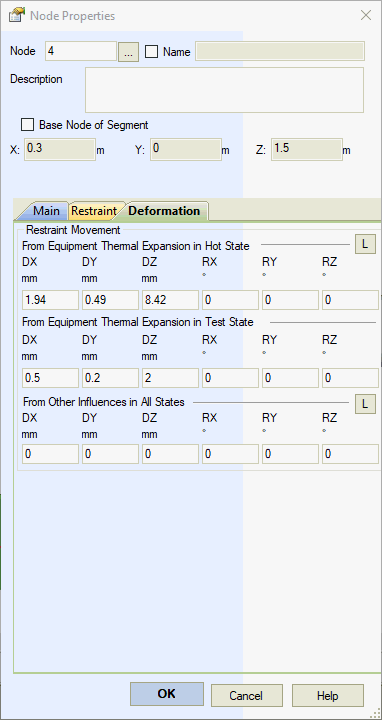The image size is (382, 720).
Task: Click the Node number field
Action: pyautogui.click(x=81, y=51)
